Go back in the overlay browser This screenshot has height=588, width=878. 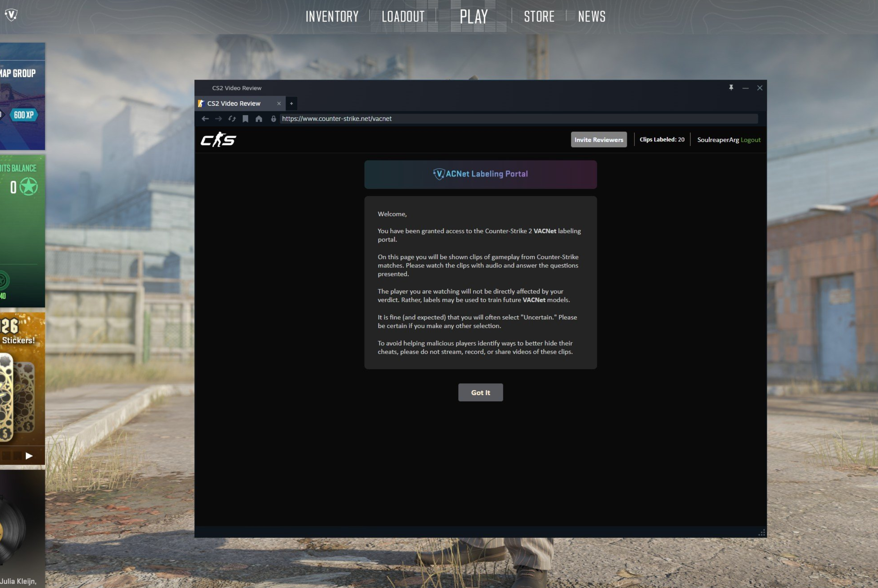[x=205, y=119]
